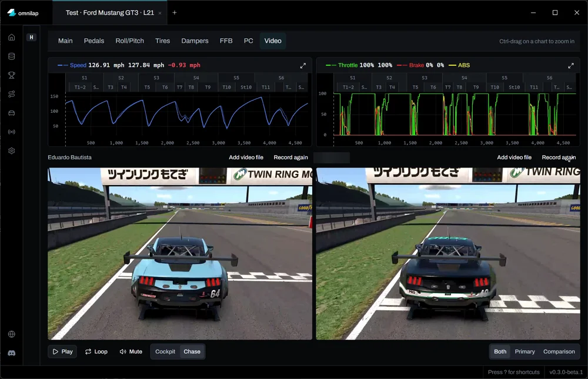
Task: Show only Comparison video
Action: [559, 351]
